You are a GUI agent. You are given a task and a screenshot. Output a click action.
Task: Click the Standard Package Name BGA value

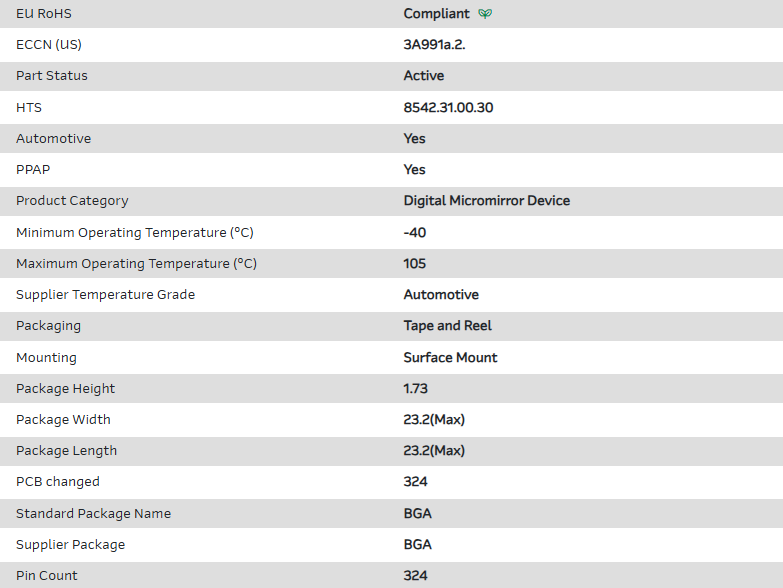point(417,514)
